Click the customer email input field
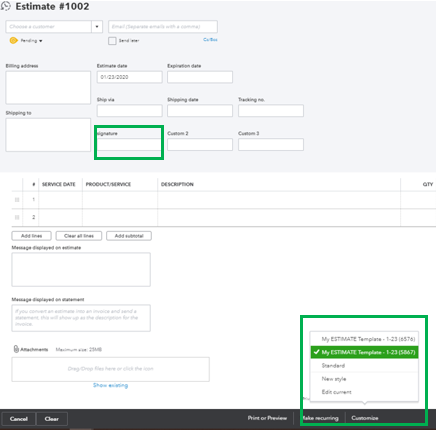The image size is (436, 431). (x=163, y=27)
